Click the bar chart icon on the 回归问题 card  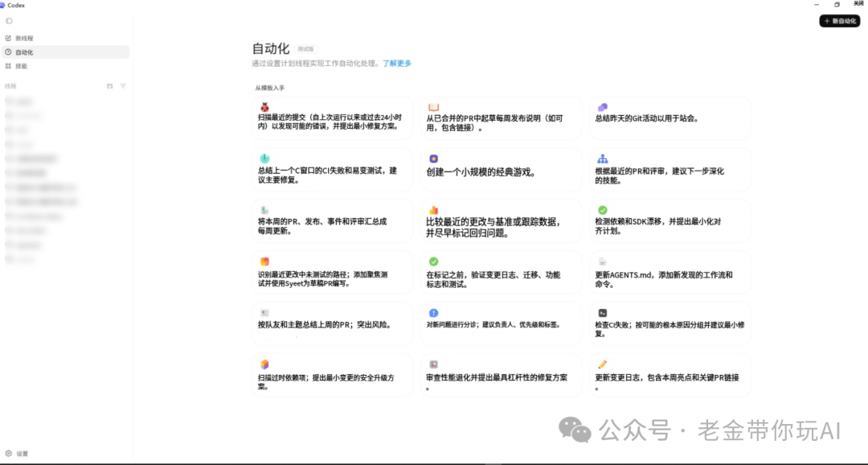(433, 210)
